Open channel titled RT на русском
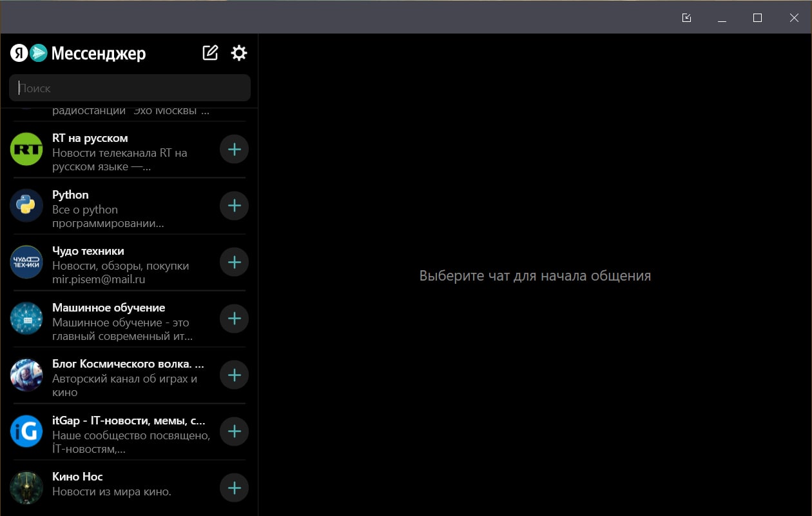The width and height of the screenshot is (812, 516). pos(90,138)
